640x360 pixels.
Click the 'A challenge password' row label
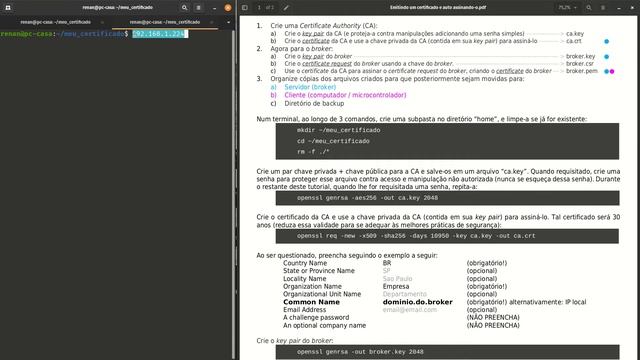coord(316,318)
